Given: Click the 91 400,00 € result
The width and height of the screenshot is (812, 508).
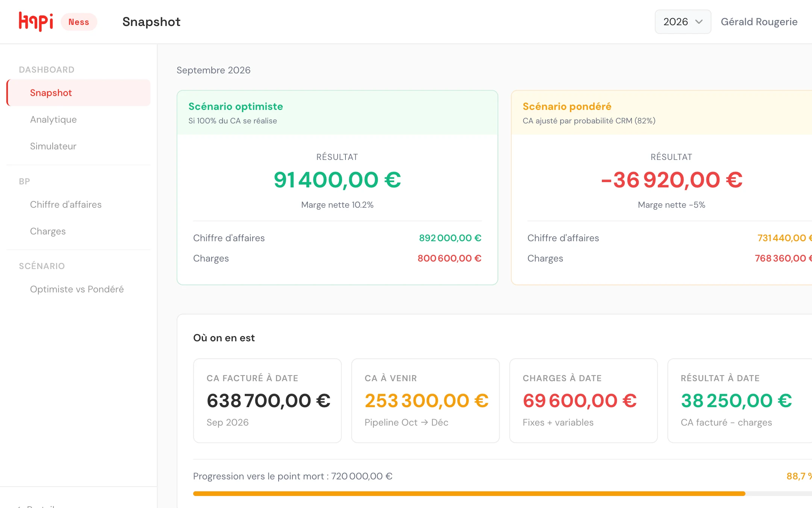Looking at the screenshot, I should [x=337, y=179].
